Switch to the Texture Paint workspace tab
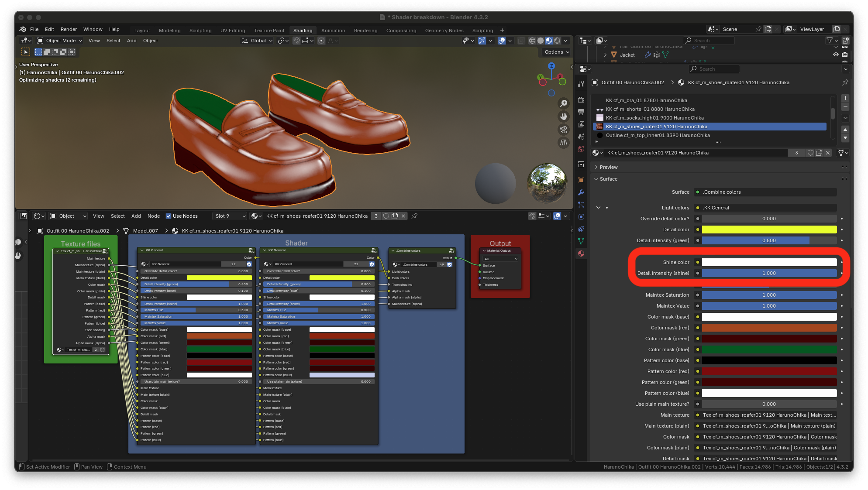Image resolution: width=868 pixels, height=490 pixels. coord(269,31)
